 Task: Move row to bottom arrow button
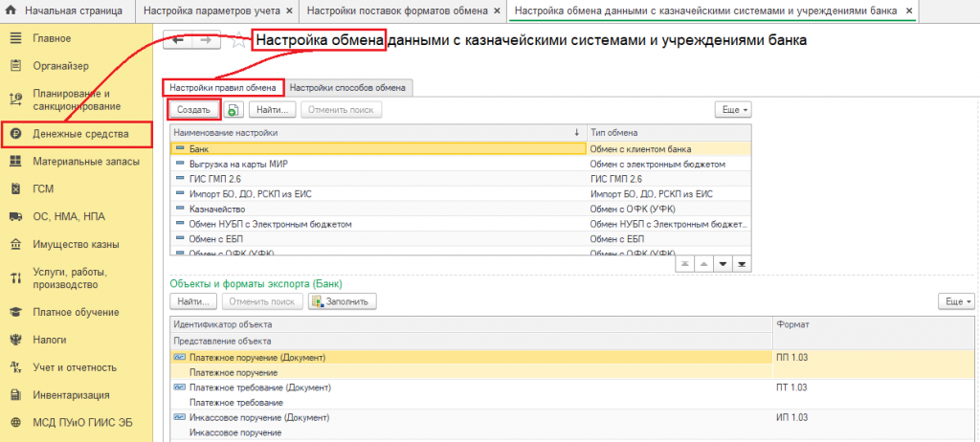pyautogui.click(x=742, y=264)
